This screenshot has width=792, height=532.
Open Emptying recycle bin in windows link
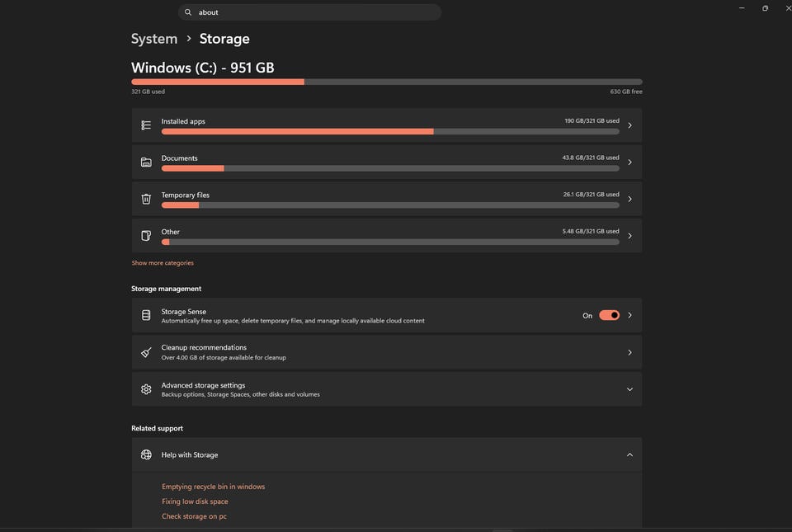(x=213, y=487)
